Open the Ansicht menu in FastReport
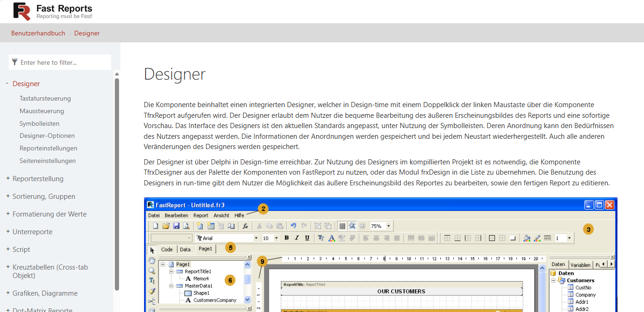 click(221, 215)
